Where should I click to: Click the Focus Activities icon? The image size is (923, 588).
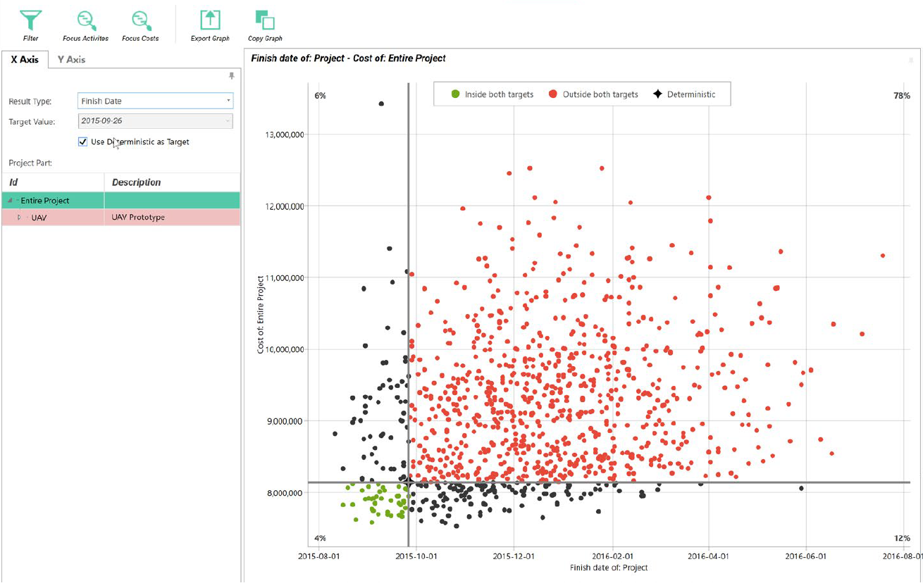(x=86, y=21)
